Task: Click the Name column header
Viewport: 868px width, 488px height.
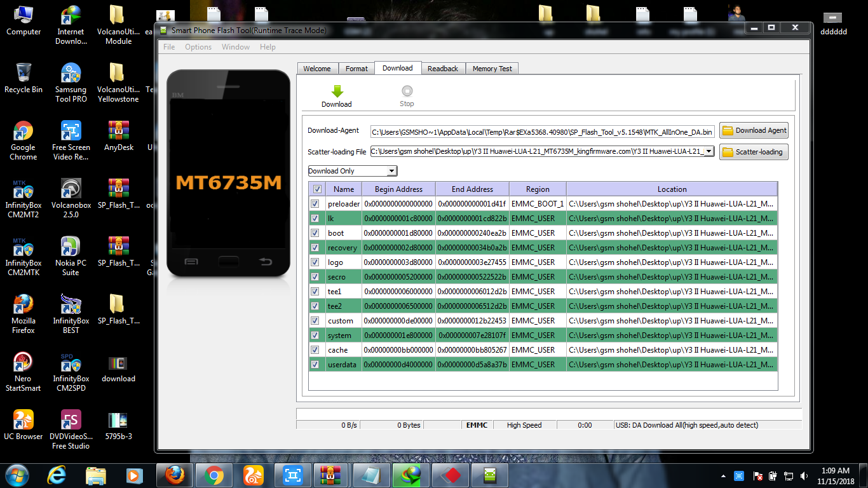Action: pos(344,189)
